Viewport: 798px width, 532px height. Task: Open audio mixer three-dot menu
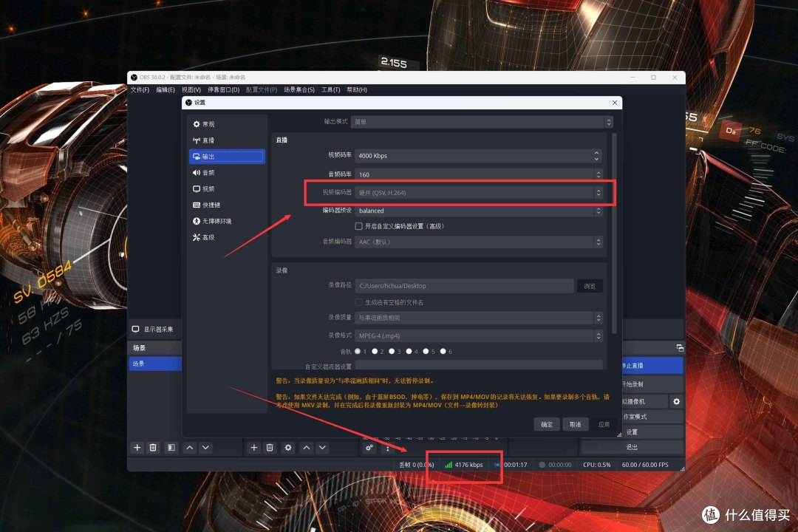tap(388, 448)
